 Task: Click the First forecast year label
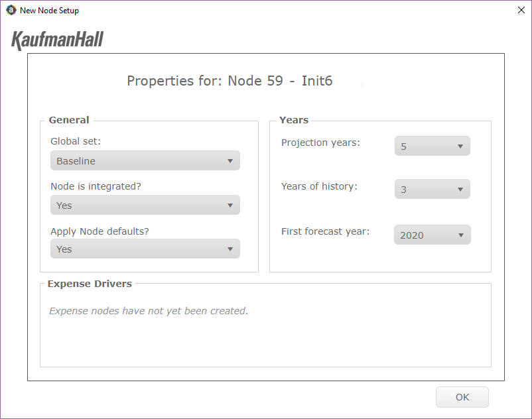[326, 231]
